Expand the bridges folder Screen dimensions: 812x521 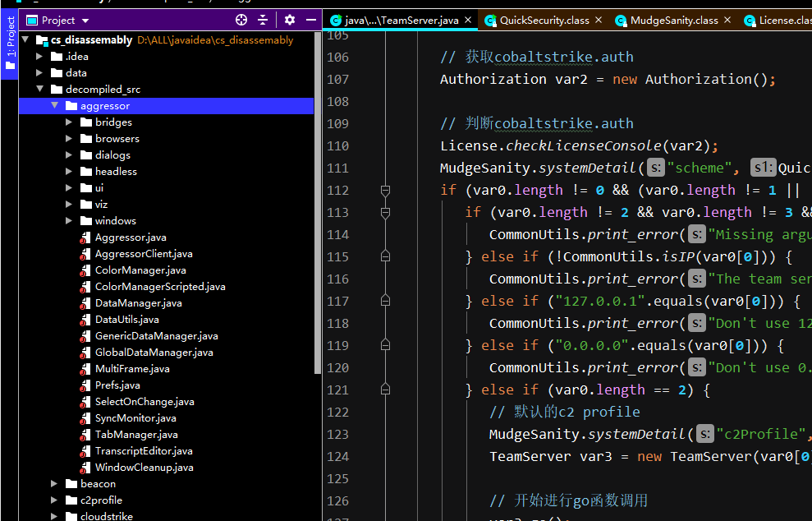coord(69,122)
